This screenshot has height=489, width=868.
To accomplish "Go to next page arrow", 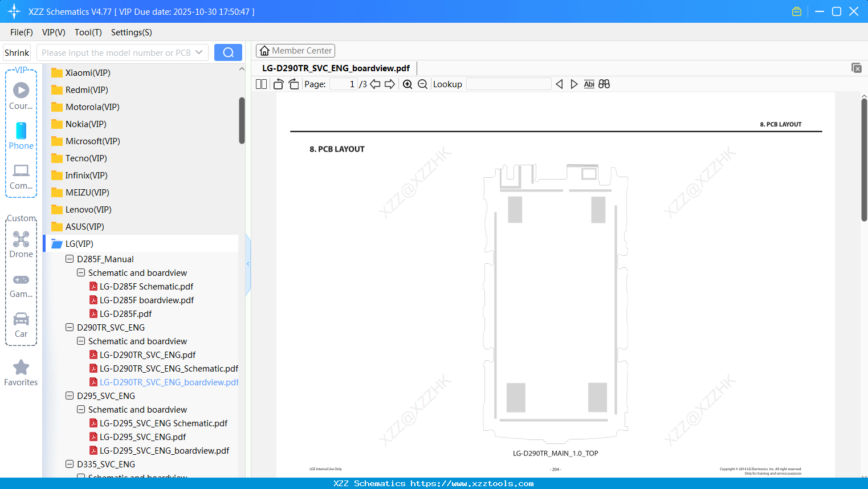I will [x=390, y=84].
